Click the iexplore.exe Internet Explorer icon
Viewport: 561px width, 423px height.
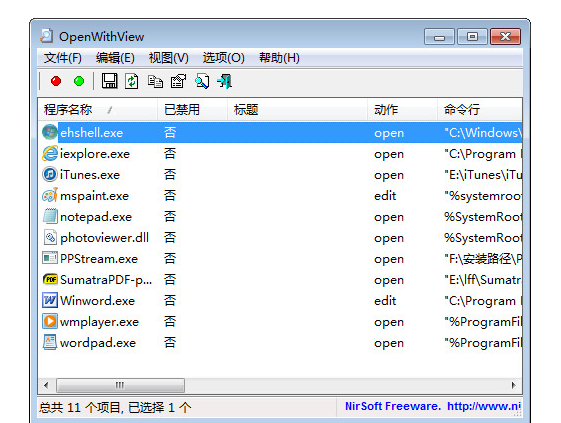click(50, 154)
